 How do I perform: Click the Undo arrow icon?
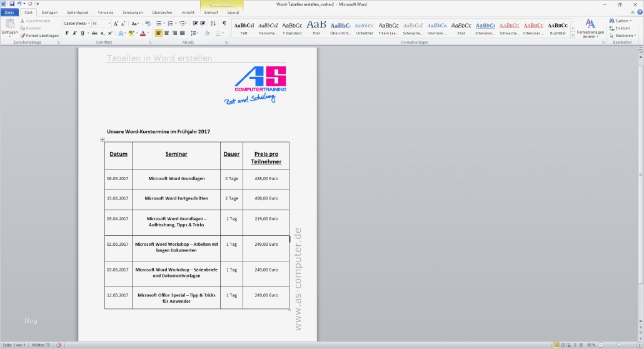pos(19,4)
